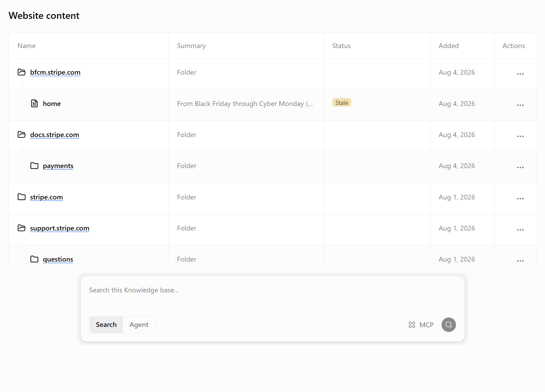Click Aug 1, 2026 date in stripe.com row
545x392 pixels.
click(x=456, y=197)
